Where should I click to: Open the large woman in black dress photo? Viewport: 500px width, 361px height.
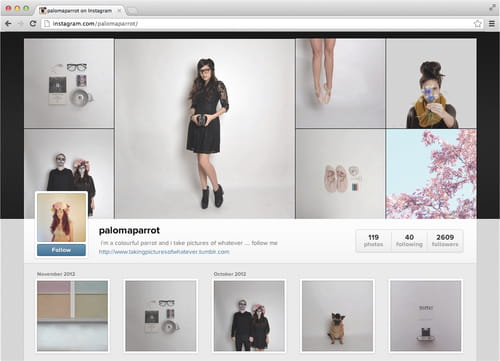(x=205, y=129)
